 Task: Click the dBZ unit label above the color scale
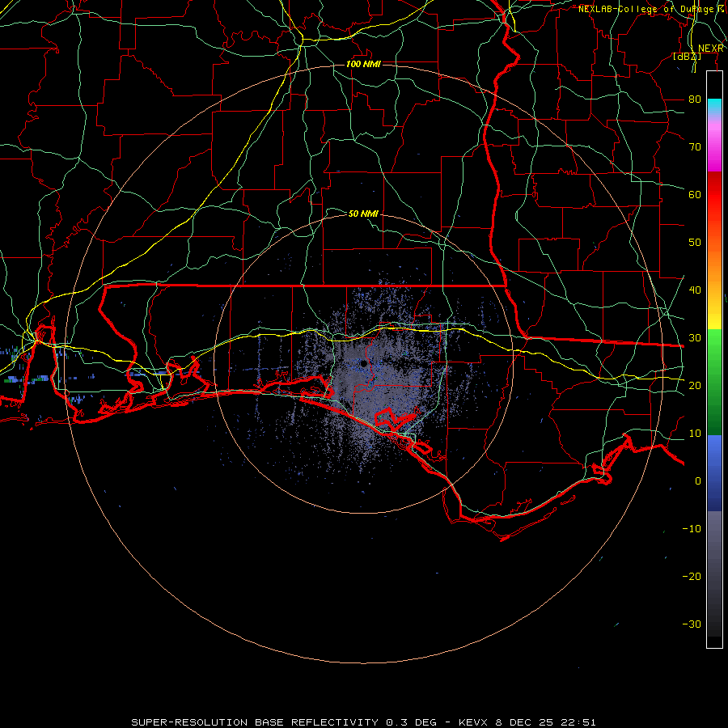point(687,57)
